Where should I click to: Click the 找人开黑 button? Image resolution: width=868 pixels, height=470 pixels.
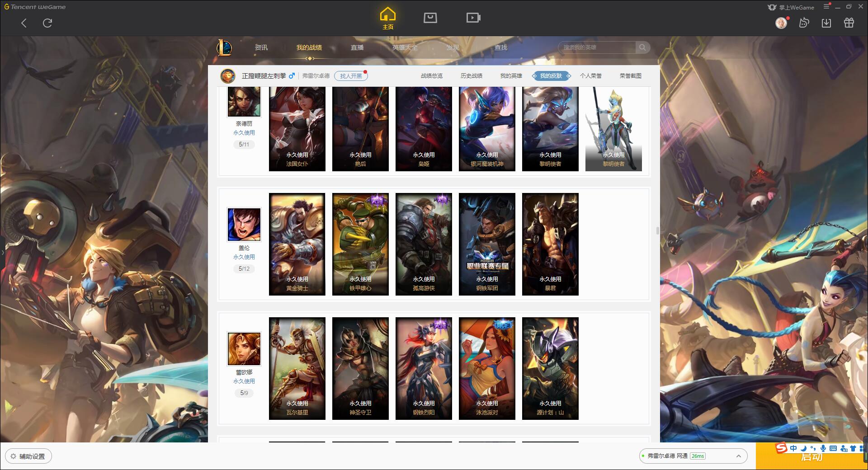(x=351, y=76)
